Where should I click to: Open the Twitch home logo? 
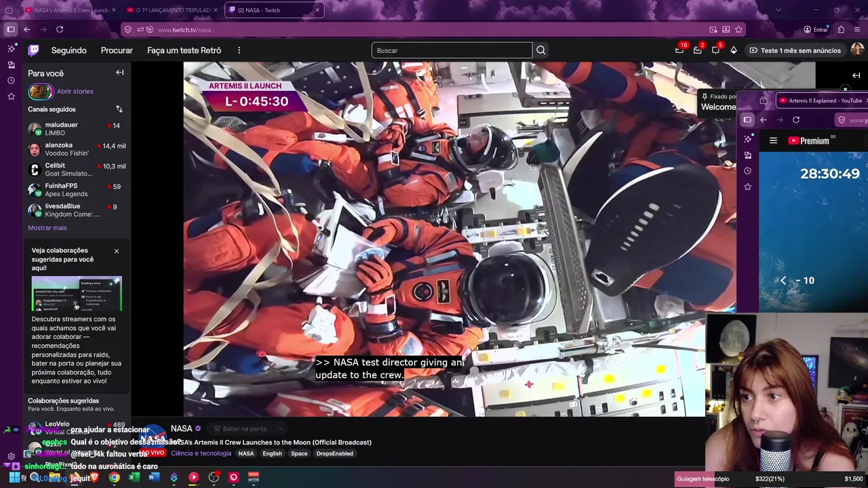click(x=33, y=50)
